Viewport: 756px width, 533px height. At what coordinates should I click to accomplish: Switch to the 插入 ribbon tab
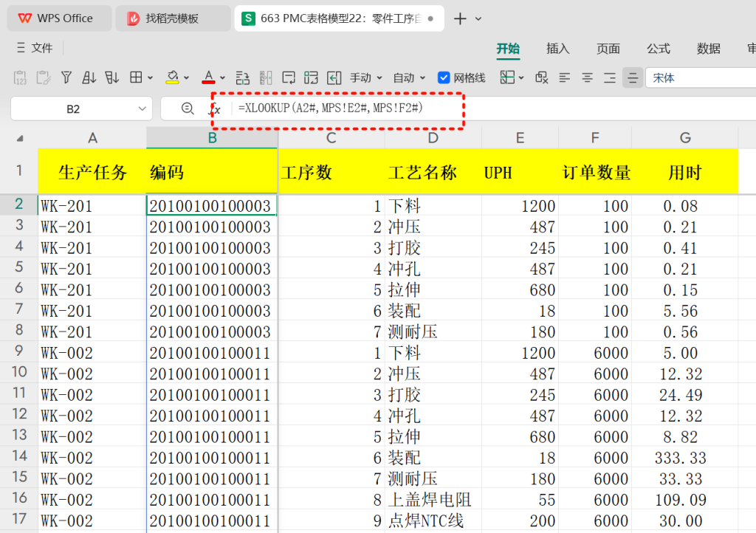(558, 48)
